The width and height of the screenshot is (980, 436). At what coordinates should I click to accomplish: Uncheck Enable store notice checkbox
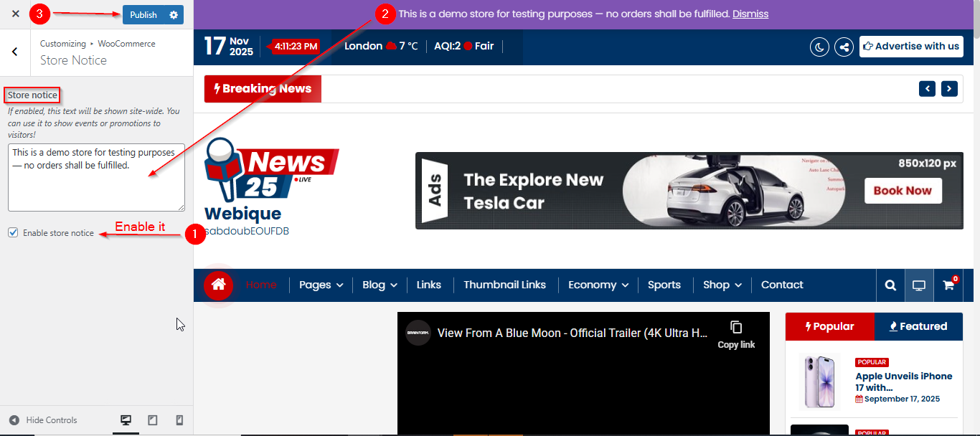13,232
